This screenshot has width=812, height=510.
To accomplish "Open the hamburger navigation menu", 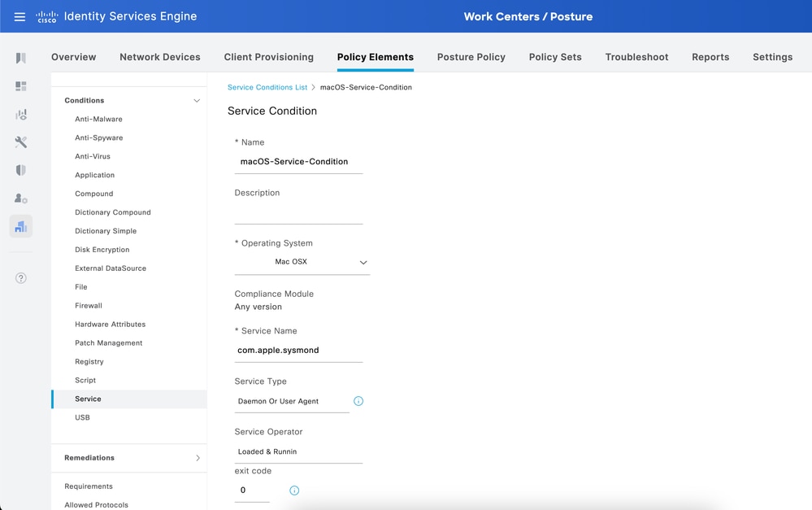I will pyautogui.click(x=20, y=16).
